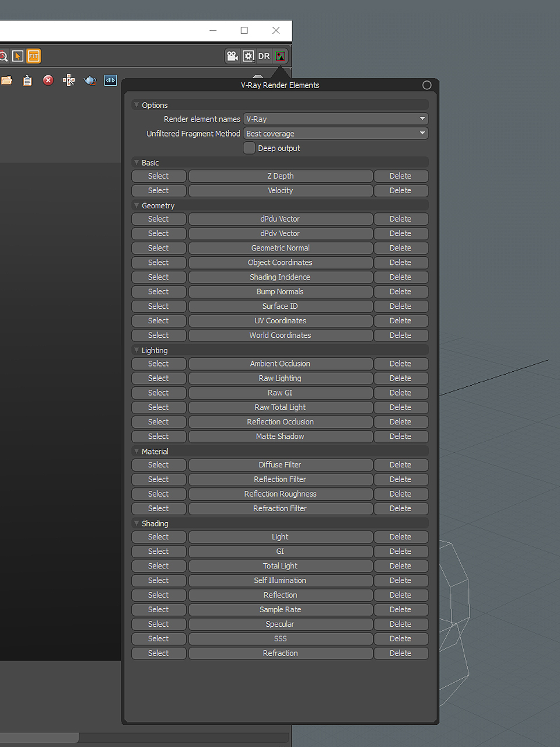The width and height of the screenshot is (560, 747).
Task: Delete the Raw Total Light element
Action: coord(401,407)
